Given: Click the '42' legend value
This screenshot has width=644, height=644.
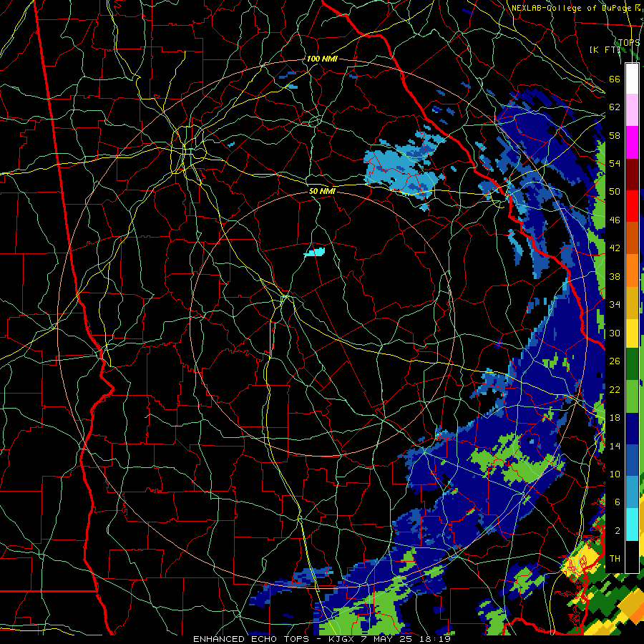Looking at the screenshot, I should tap(615, 248).
